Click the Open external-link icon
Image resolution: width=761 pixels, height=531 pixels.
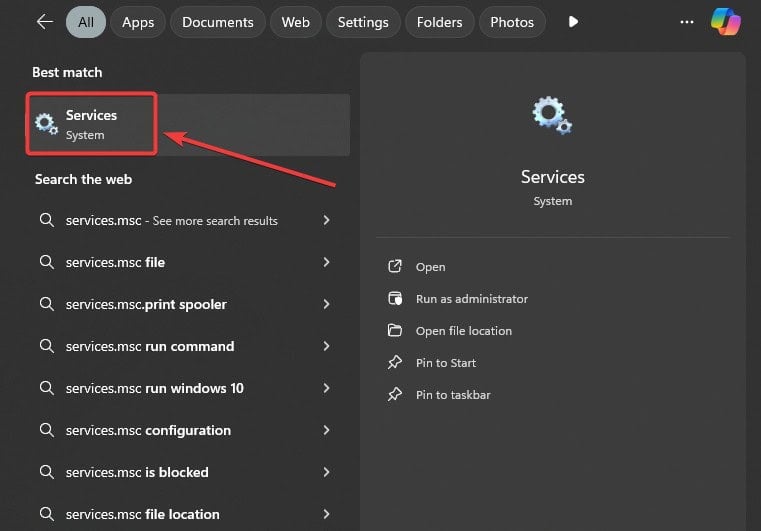[395, 266]
